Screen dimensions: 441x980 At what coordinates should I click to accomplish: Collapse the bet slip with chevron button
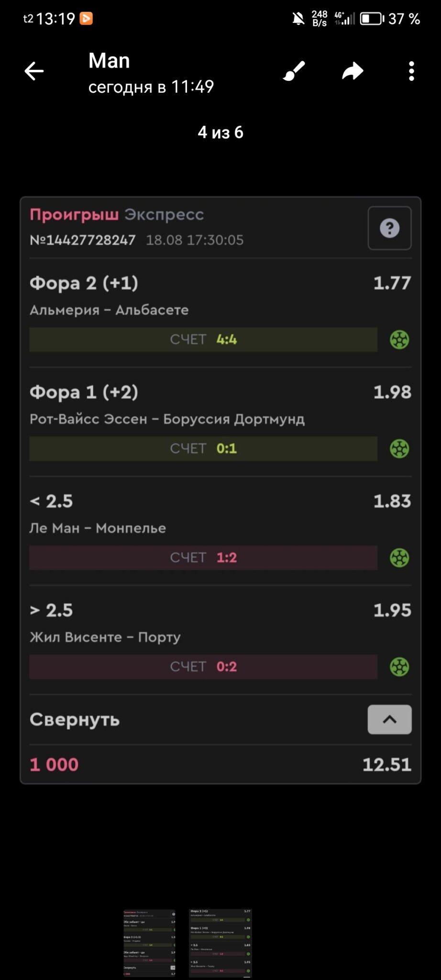[389, 719]
